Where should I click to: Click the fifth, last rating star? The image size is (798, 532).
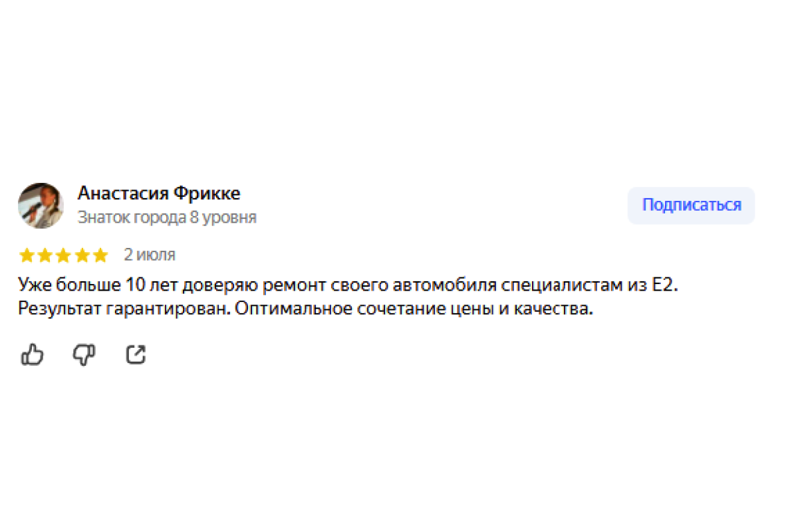click(x=100, y=255)
